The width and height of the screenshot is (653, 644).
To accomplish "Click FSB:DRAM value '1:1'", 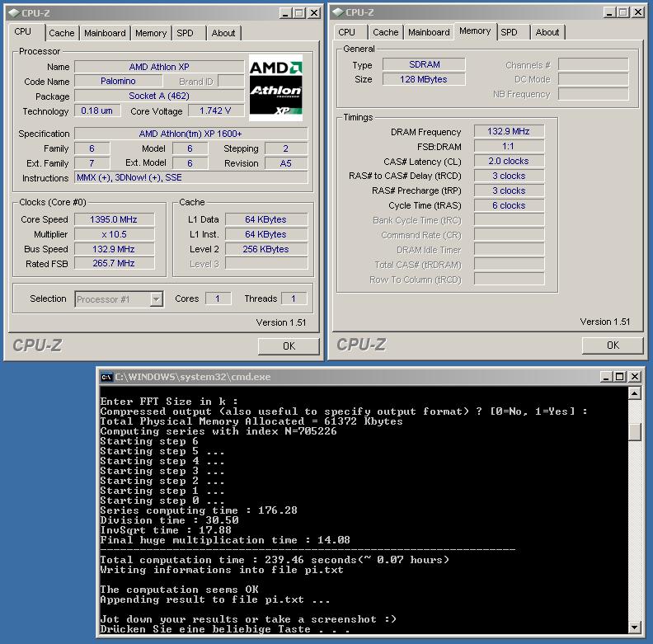I will tap(509, 146).
